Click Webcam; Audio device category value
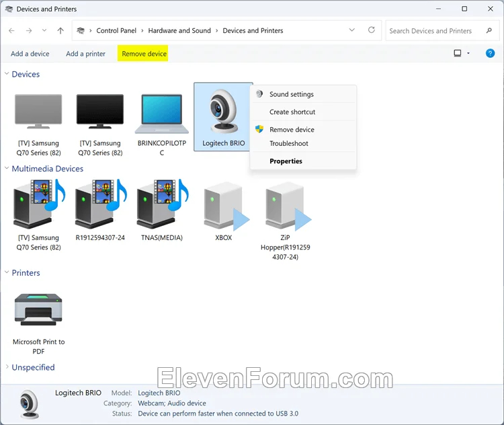The image size is (504, 425). point(172,403)
